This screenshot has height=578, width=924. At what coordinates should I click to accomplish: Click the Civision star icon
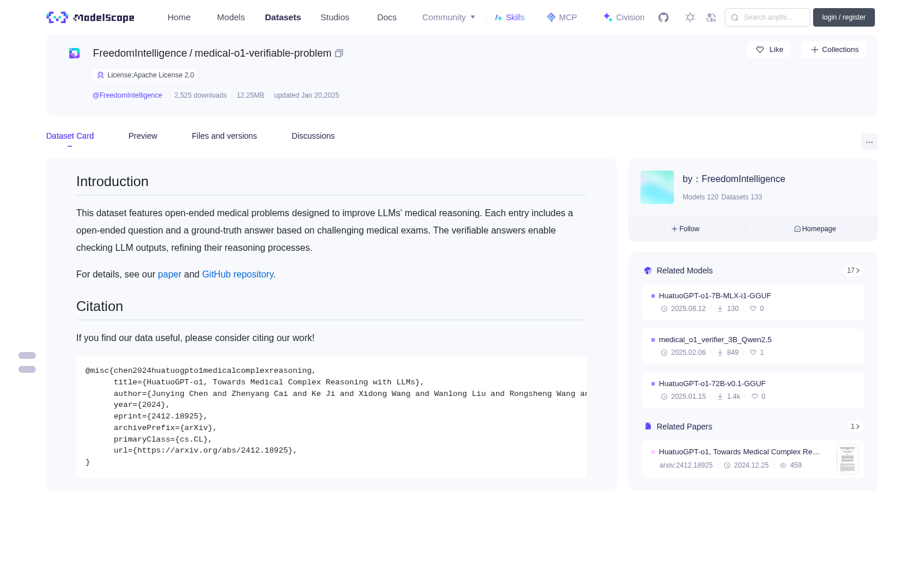tap(608, 17)
